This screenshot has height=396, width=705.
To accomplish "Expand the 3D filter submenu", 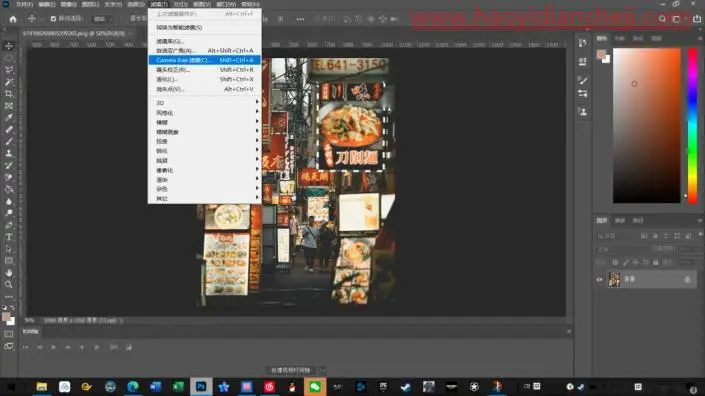I will 205,103.
